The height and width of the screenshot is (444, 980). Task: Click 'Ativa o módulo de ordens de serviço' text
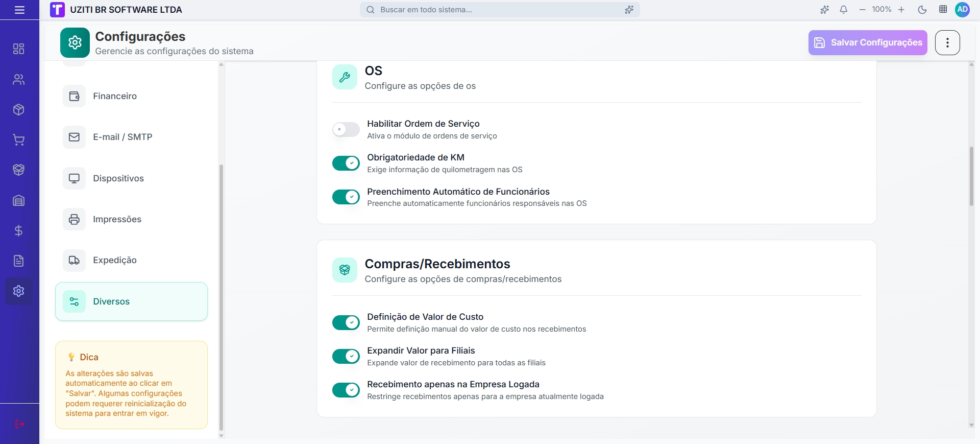[432, 136]
